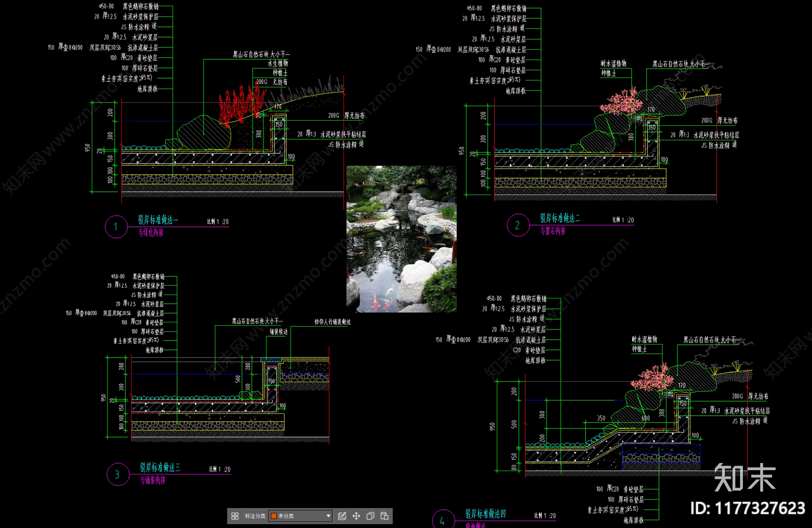Click the title 驳岸标准做法四
812x528 pixels.
(x=485, y=514)
